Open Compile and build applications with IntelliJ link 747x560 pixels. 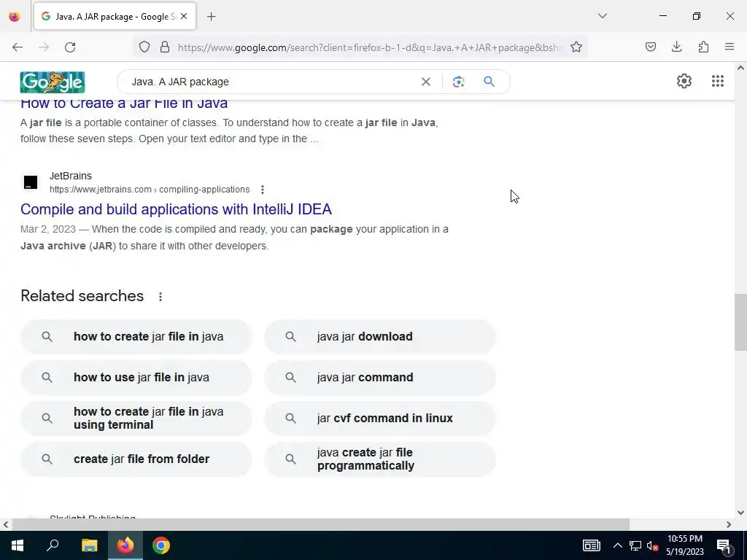(x=177, y=209)
